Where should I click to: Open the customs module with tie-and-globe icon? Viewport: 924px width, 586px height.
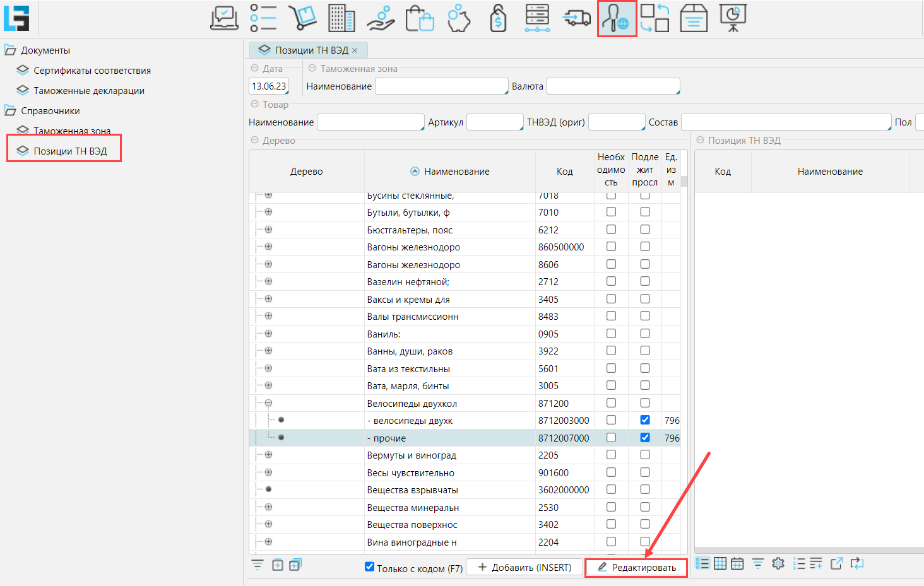(616, 18)
